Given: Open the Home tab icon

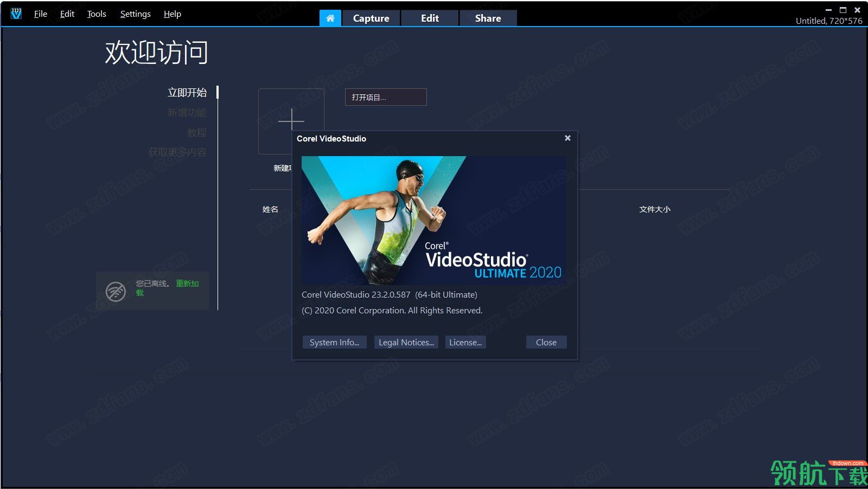Looking at the screenshot, I should (x=330, y=18).
